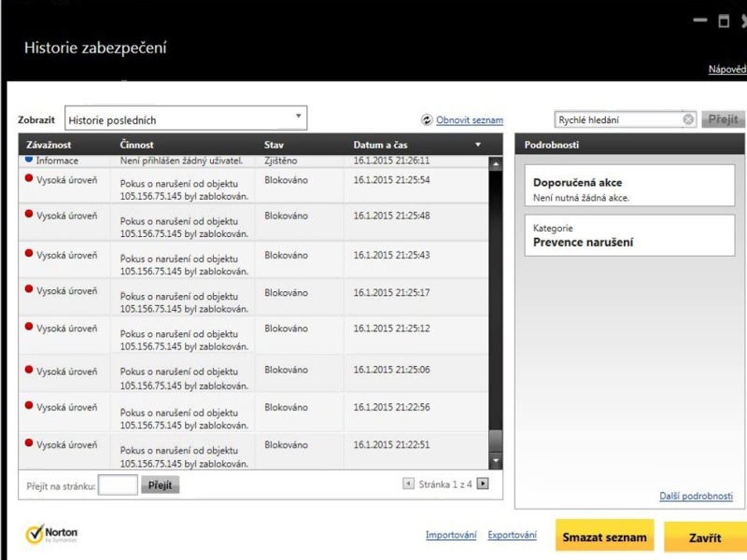Click red severity dot for 21:25:54 event
747x560 pixels.
[29, 179]
